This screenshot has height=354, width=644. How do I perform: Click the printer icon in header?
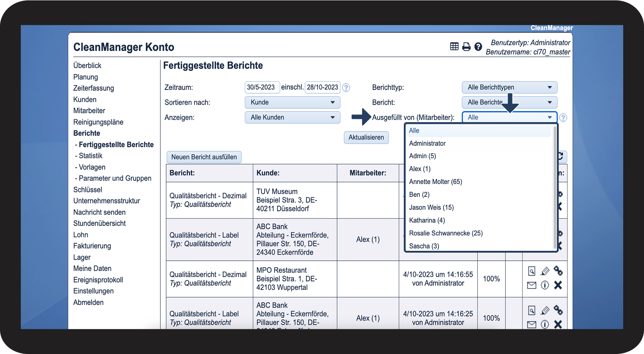(x=466, y=47)
